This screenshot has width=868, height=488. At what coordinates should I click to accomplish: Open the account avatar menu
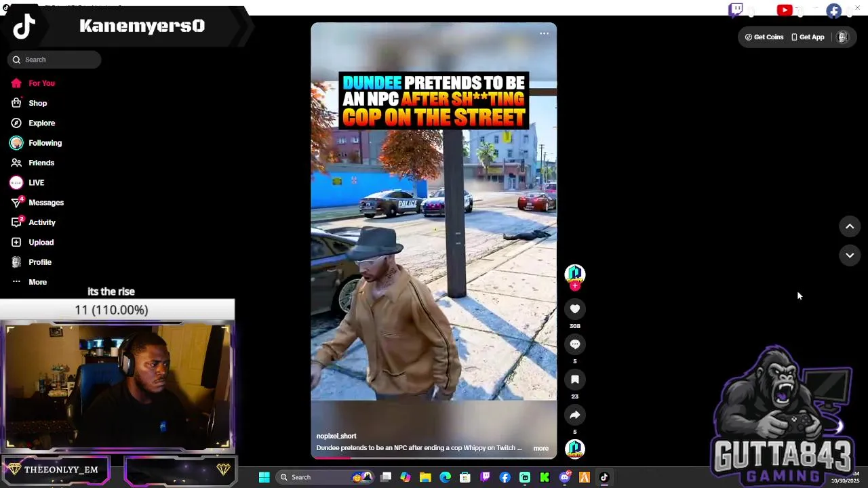842,37
